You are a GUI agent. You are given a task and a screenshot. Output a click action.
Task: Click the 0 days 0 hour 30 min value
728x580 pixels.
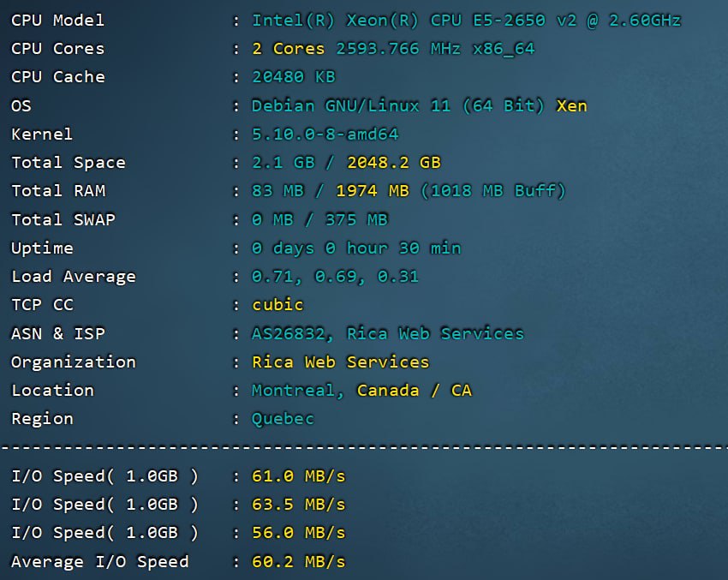[356, 248]
